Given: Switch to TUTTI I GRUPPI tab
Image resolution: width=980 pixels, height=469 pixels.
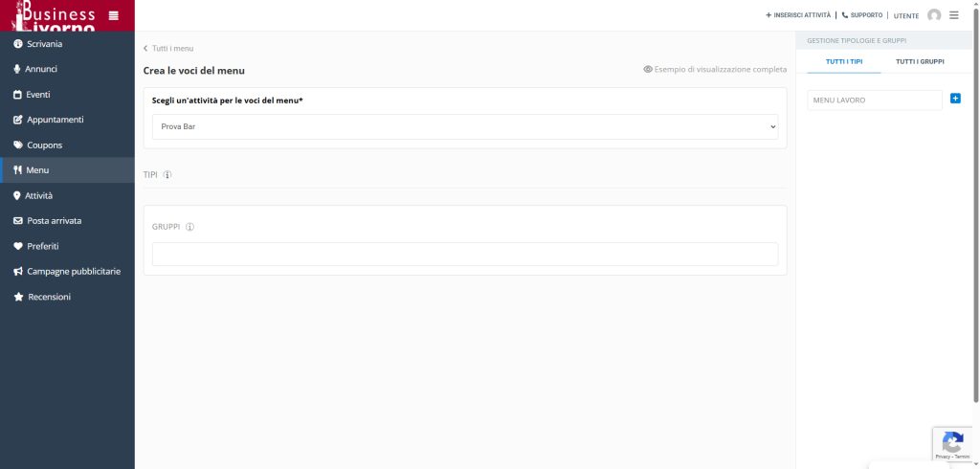Looking at the screenshot, I should tap(920, 61).
